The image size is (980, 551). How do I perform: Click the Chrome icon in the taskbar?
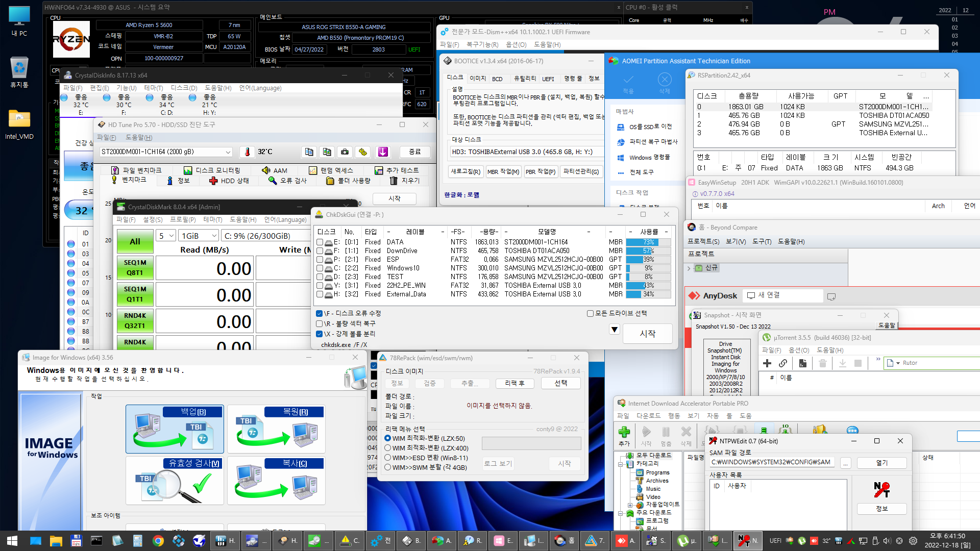[158, 541]
